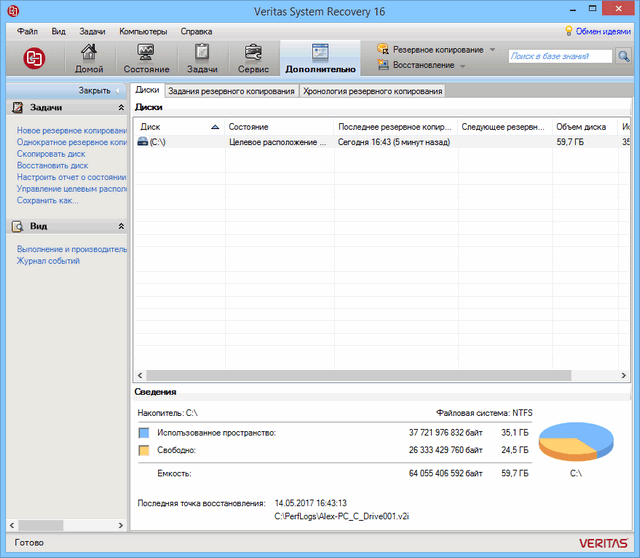Collapse the Задачи sidebar section

pyautogui.click(x=121, y=107)
